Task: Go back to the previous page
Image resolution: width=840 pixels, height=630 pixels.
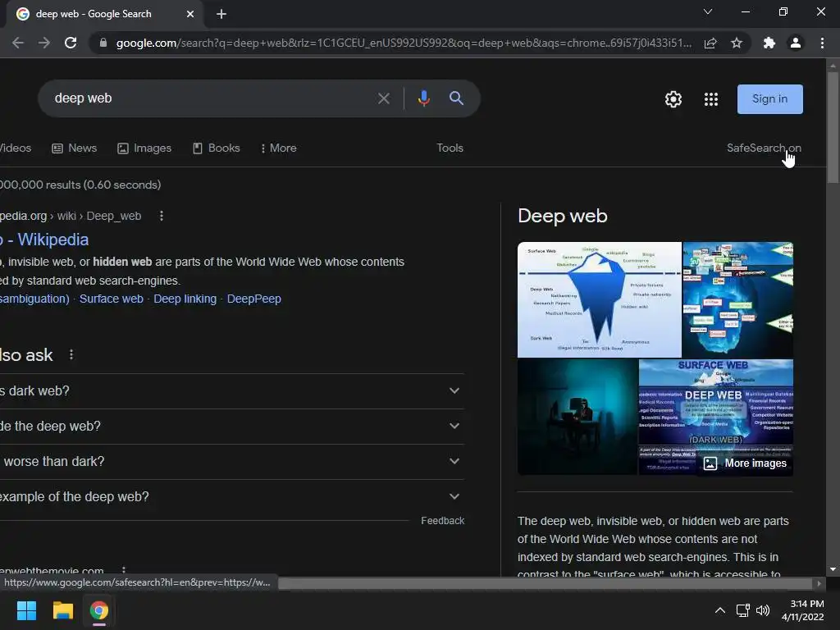Action: [x=18, y=43]
